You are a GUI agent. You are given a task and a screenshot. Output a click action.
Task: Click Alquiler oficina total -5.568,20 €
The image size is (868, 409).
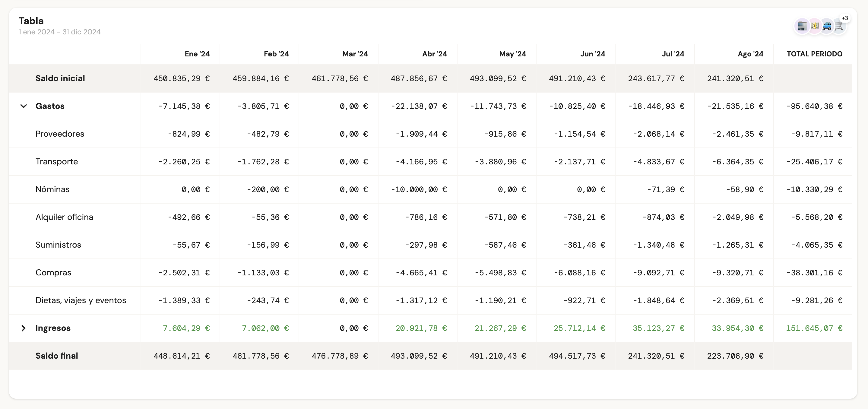click(x=817, y=217)
